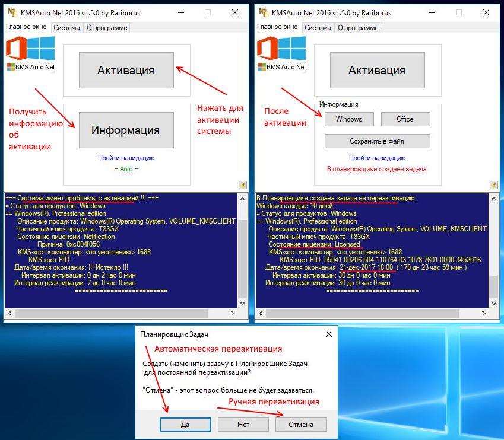Open О программе tab in left window

107,28
